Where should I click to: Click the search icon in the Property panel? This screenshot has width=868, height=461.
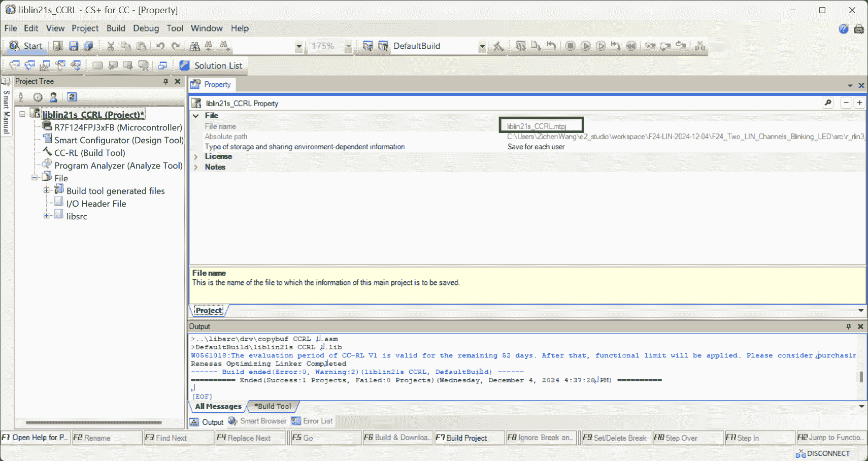[828, 103]
